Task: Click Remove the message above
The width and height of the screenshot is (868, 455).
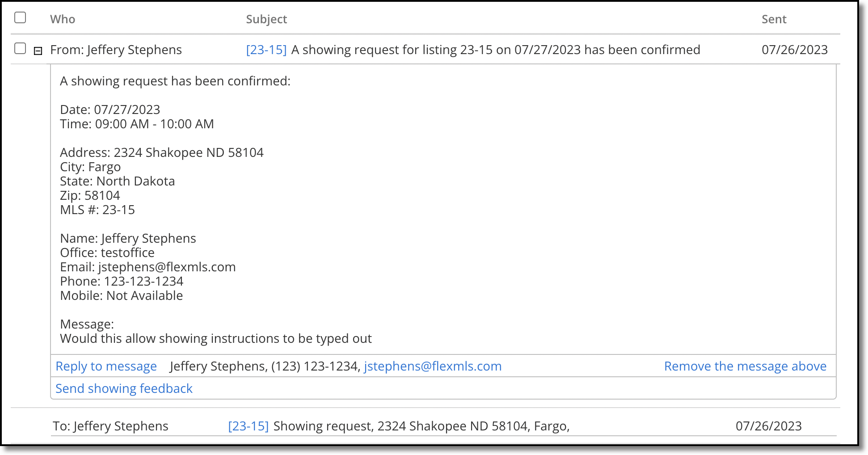Action: [x=745, y=366]
